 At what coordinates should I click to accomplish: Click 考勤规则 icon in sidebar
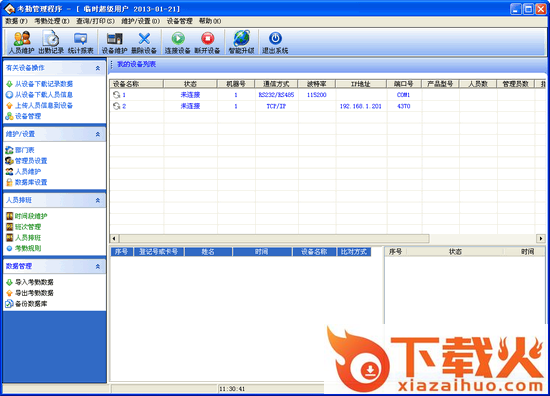point(9,248)
